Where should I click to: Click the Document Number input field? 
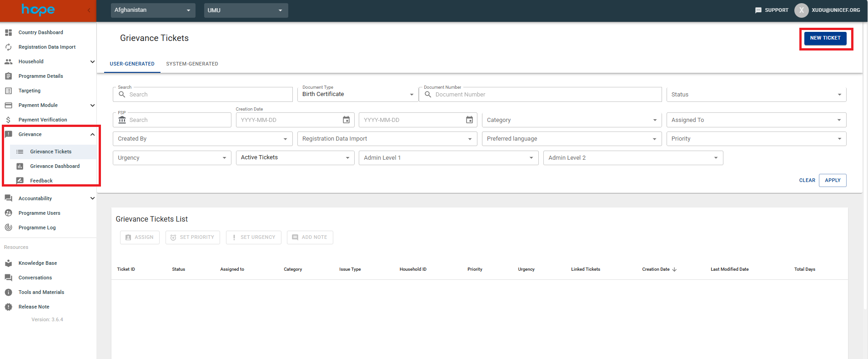546,95
